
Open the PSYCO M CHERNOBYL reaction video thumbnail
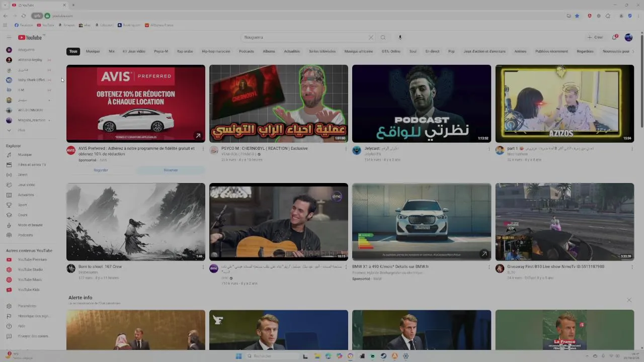(279, 104)
